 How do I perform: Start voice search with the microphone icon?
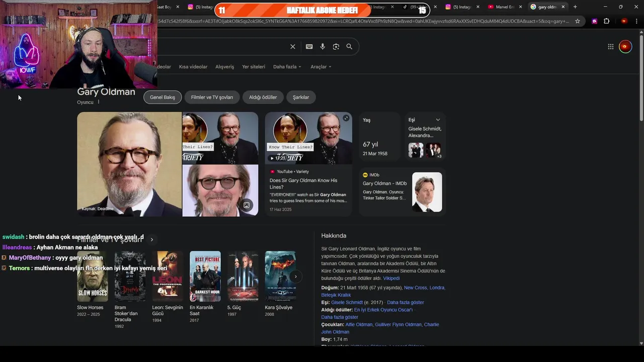pos(323,47)
